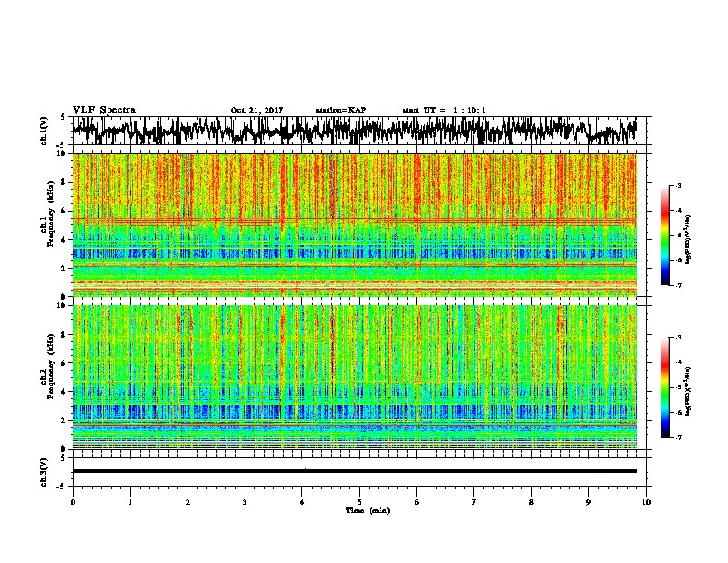Click the ch.2 spectrogram color bar
The height and width of the screenshot is (563, 728).
(x=665, y=387)
